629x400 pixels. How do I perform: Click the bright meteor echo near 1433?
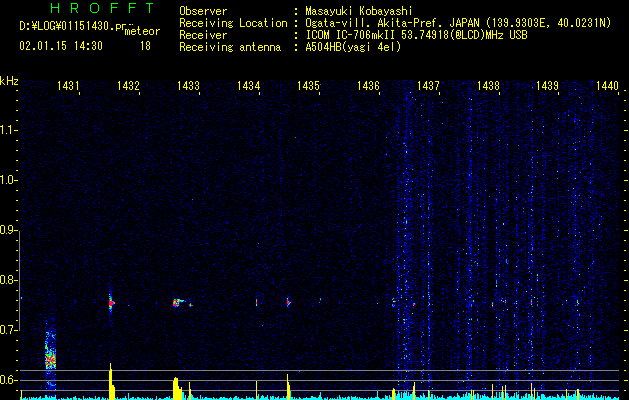178,303
